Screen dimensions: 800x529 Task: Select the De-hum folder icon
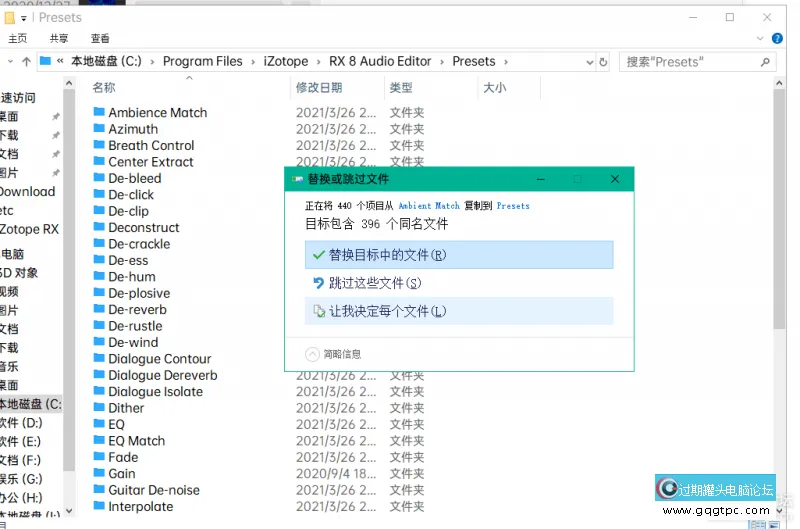tap(99, 276)
